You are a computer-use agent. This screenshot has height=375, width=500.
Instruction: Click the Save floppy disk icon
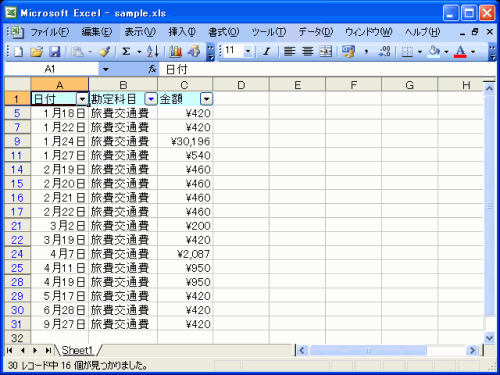(54, 51)
